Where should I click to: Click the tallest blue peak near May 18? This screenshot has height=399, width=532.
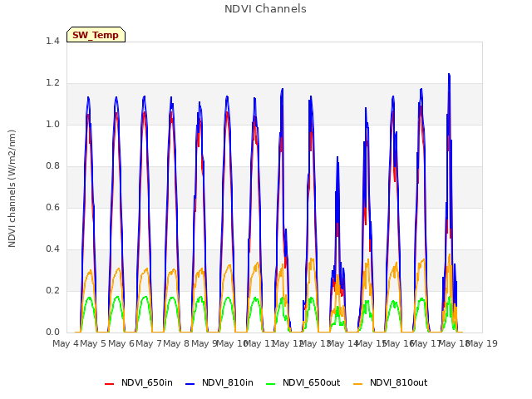[x=449, y=74]
